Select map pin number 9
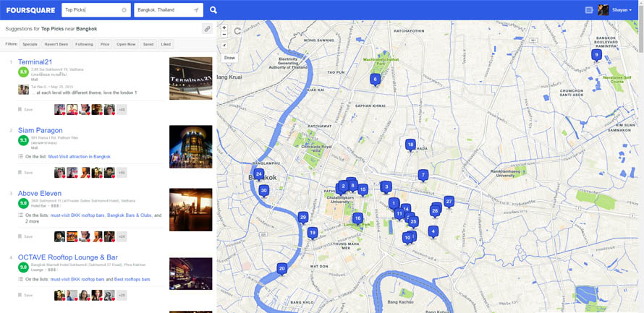This screenshot has height=313, width=644. [596, 55]
